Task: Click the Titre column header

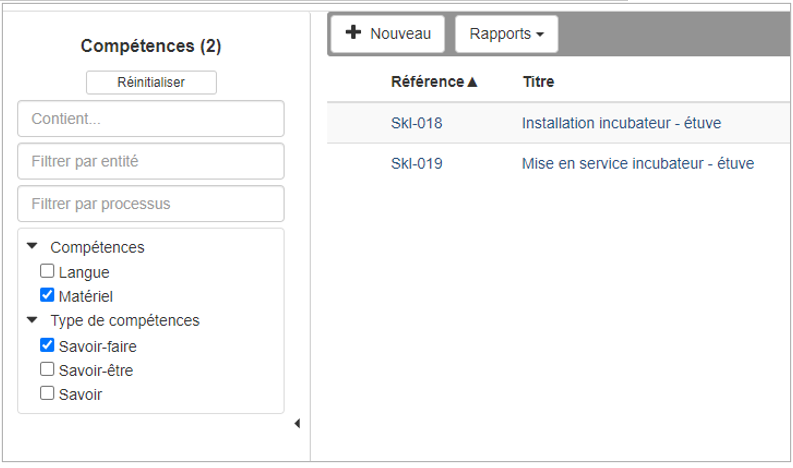Action: 538,82
